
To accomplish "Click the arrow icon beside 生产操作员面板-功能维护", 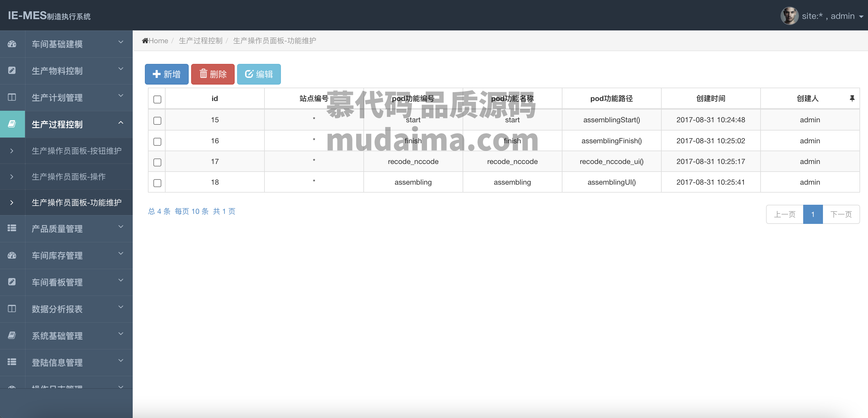I will [12, 202].
